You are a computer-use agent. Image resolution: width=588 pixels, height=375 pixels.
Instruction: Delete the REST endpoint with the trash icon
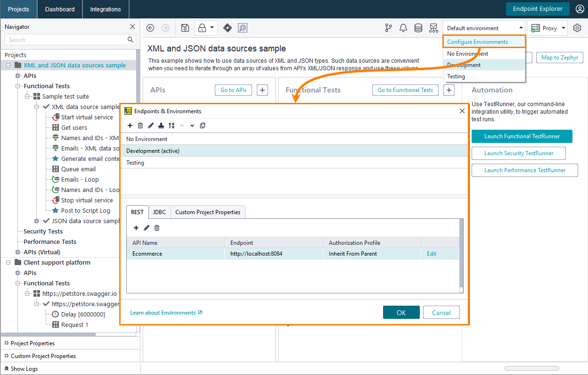[157, 228]
